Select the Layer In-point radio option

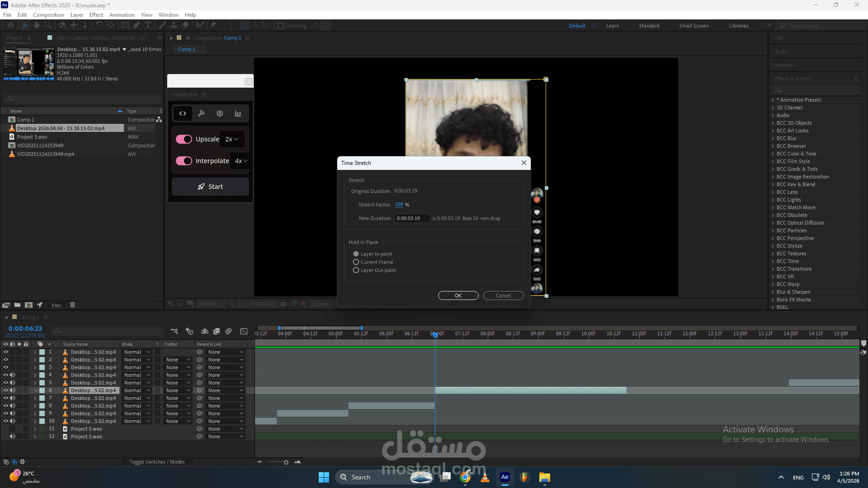(x=356, y=254)
